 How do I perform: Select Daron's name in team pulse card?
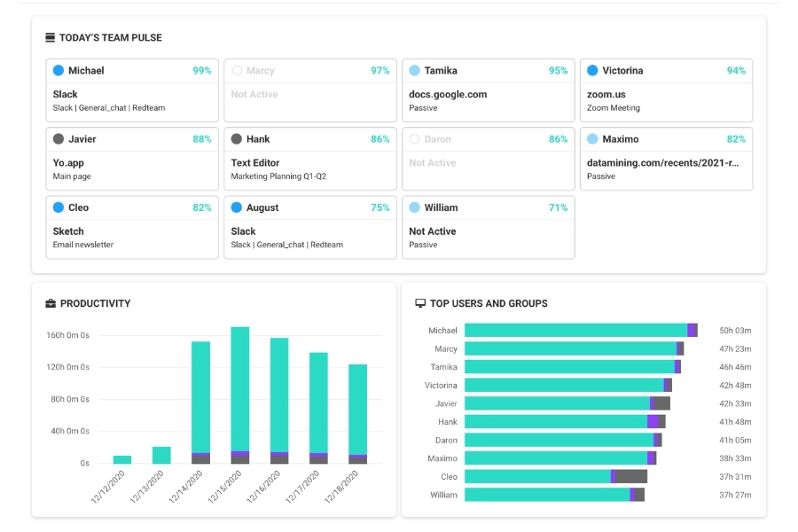click(x=438, y=139)
